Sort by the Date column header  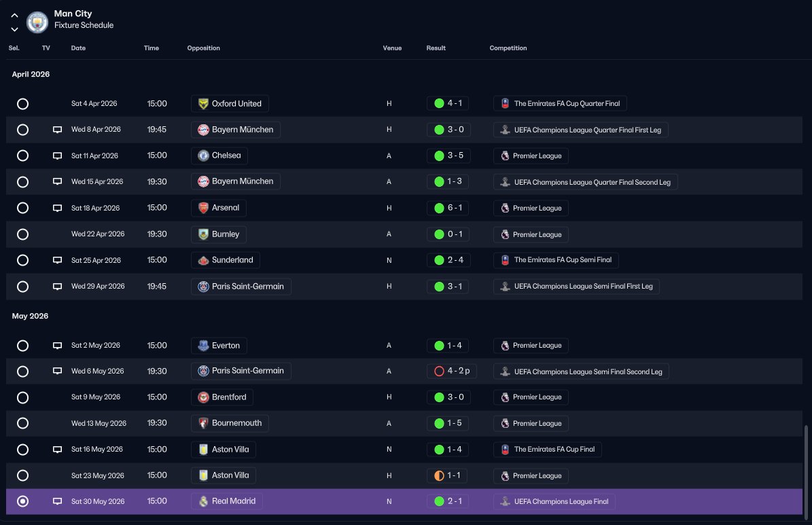coord(78,48)
